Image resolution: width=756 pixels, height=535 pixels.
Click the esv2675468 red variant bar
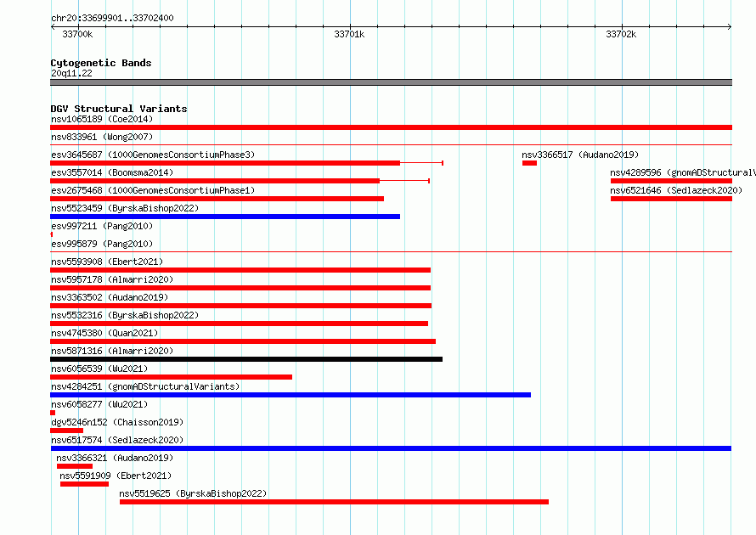tap(217, 199)
